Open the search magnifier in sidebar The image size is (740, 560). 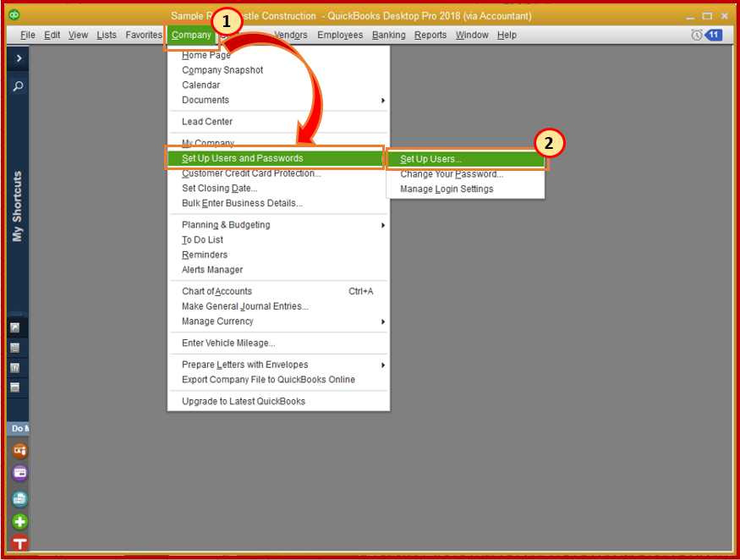18,86
